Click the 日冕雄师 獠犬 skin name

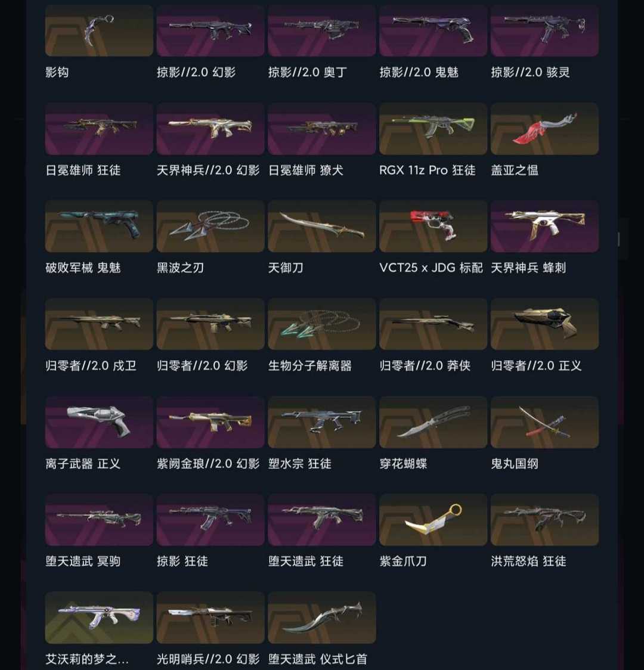(x=305, y=170)
